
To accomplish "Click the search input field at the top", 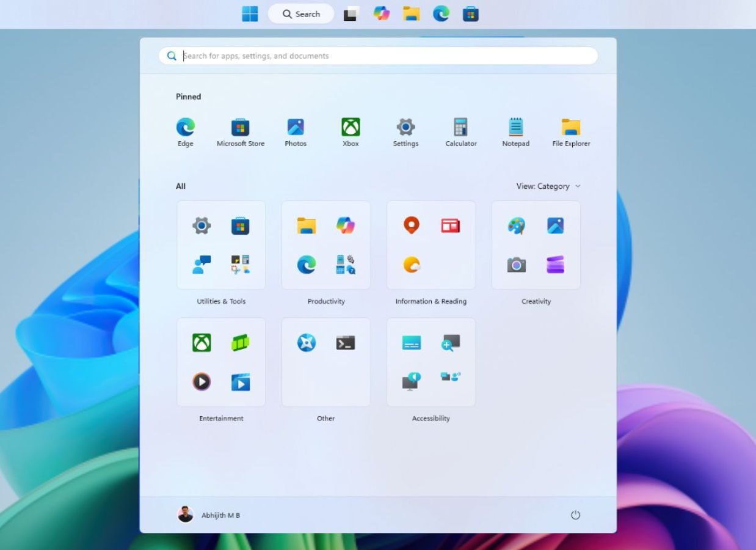I will coord(379,56).
